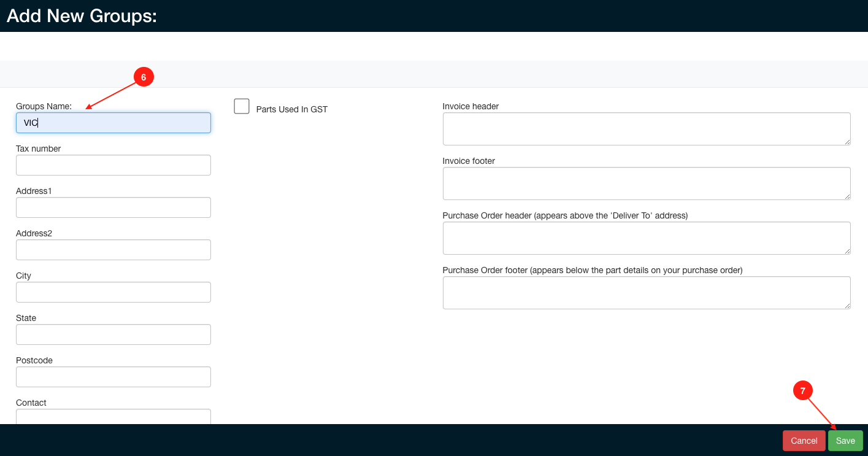Click the Address2 text field
868x456 pixels.
pyautogui.click(x=113, y=250)
